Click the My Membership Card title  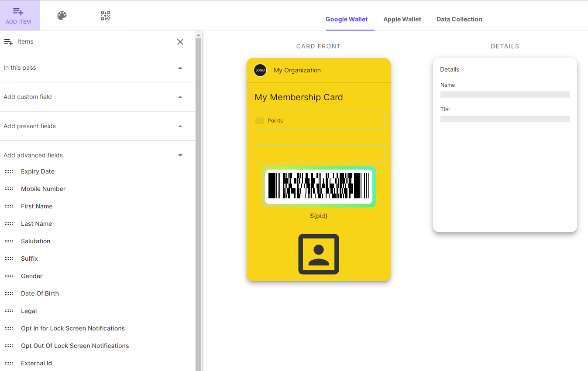click(x=299, y=97)
